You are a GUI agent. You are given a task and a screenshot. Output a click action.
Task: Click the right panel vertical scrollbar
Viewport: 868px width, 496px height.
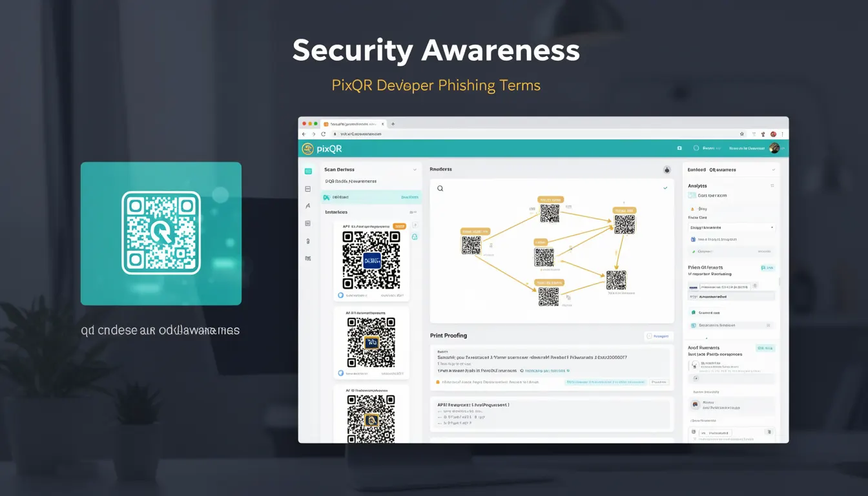pyautogui.click(x=780, y=282)
